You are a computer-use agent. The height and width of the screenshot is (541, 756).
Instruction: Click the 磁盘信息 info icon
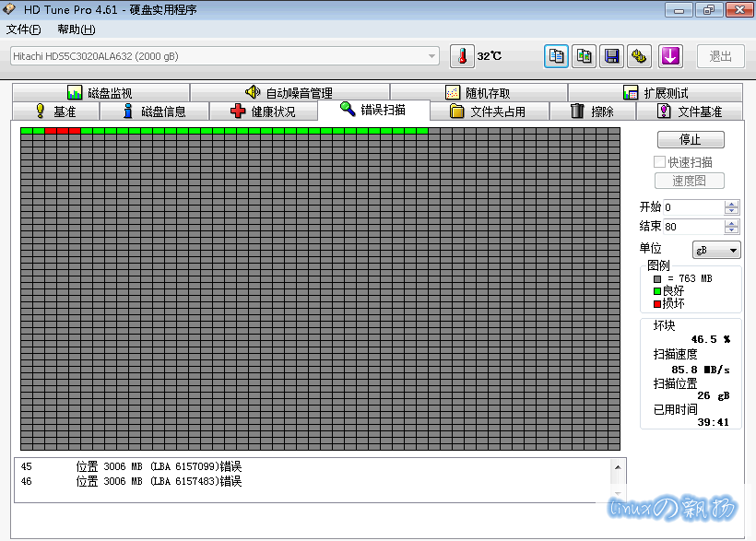pyautogui.click(x=128, y=111)
